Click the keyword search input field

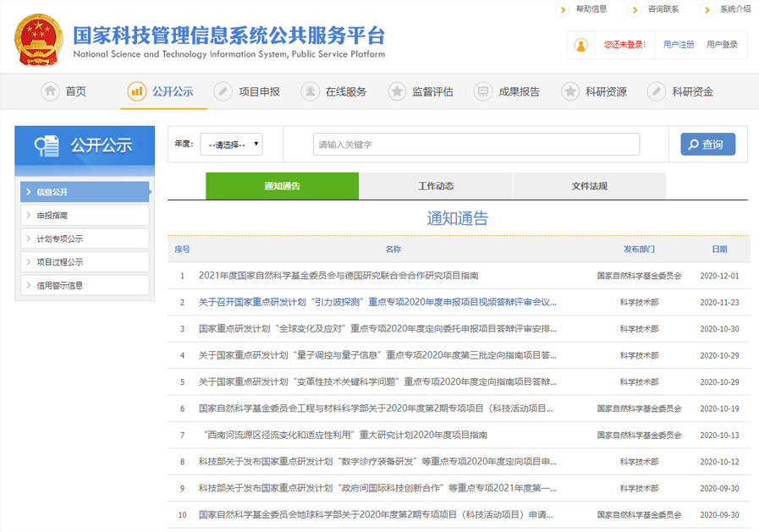(476, 145)
